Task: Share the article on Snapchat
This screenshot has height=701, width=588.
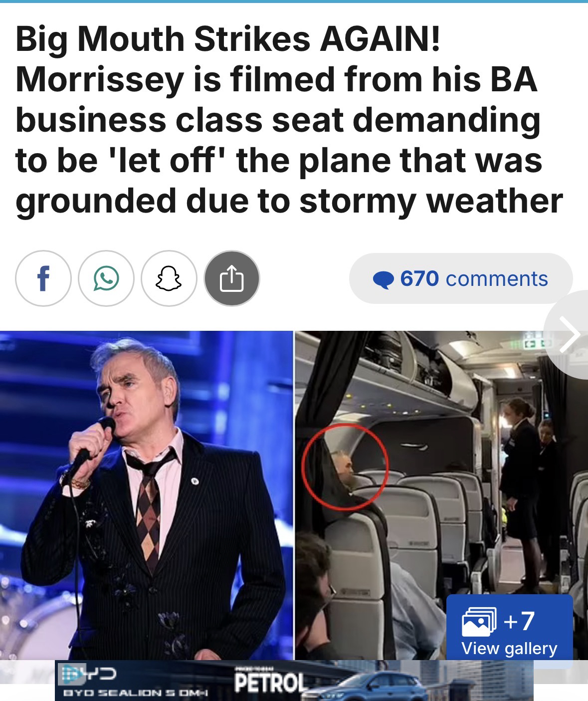Action: coord(169,278)
